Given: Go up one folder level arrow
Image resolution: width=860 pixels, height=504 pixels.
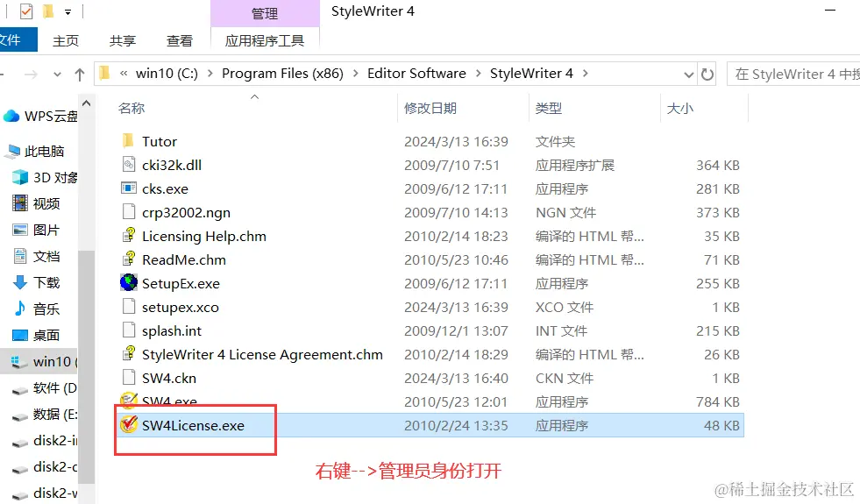Looking at the screenshot, I should pyautogui.click(x=80, y=74).
